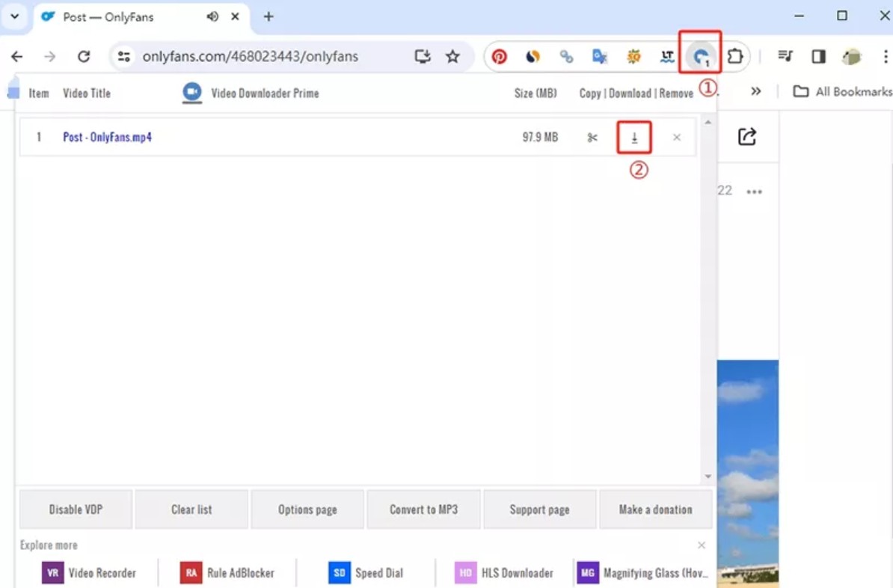Click the 97.9 MB size value
The image size is (893, 588).
[x=540, y=138]
